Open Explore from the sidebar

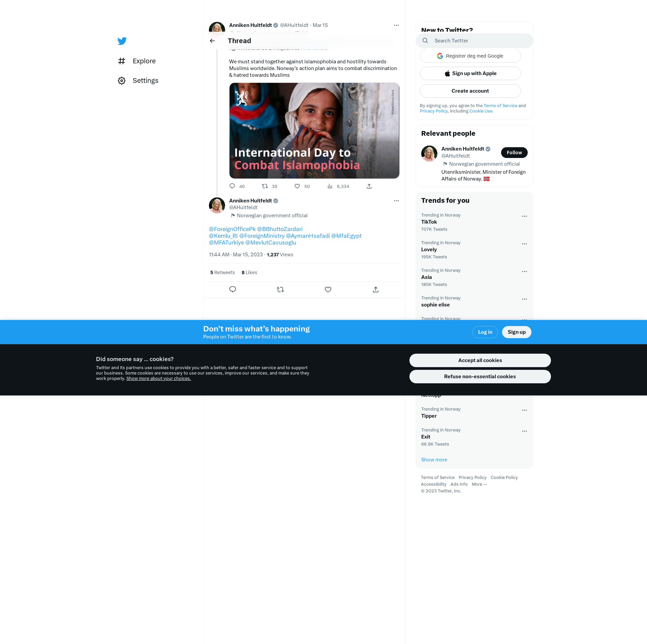(x=137, y=61)
